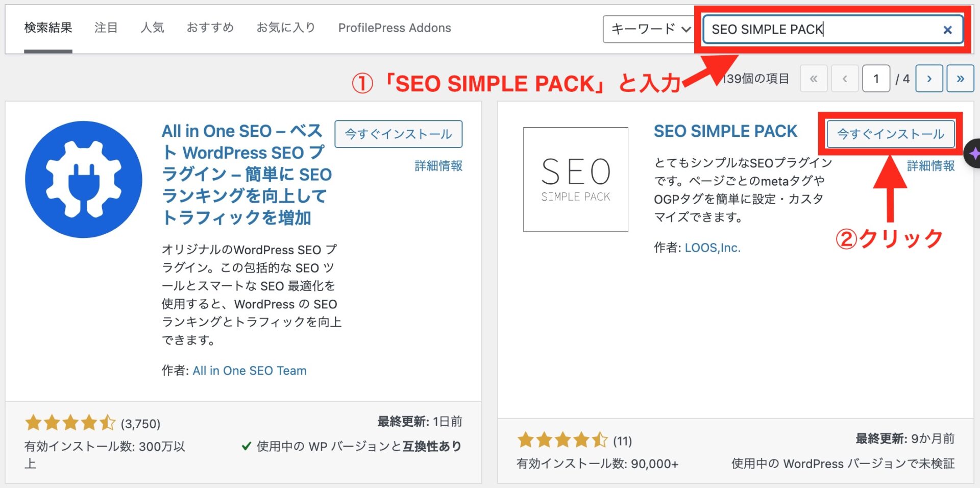The width and height of the screenshot is (980, 488).
Task: Click the next page arrow icon
Action: click(929, 78)
